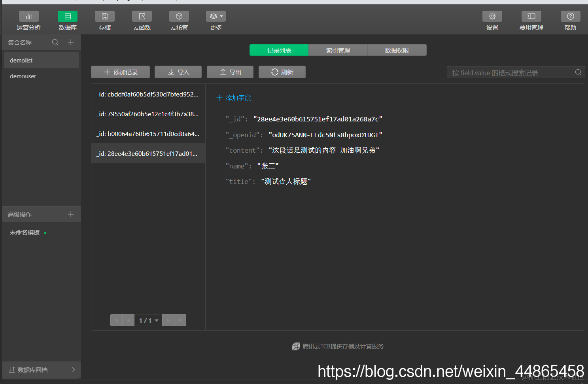Select the 数据库 database icon
This screenshot has height=384, width=588.
pyautogui.click(x=68, y=16)
